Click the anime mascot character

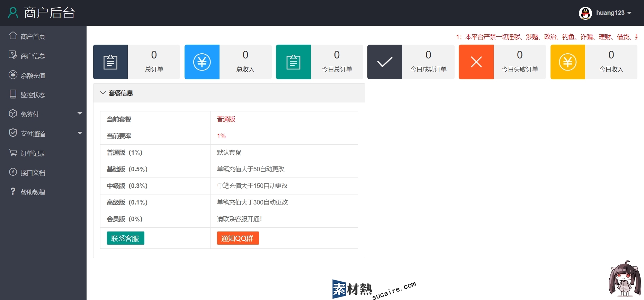point(625,279)
